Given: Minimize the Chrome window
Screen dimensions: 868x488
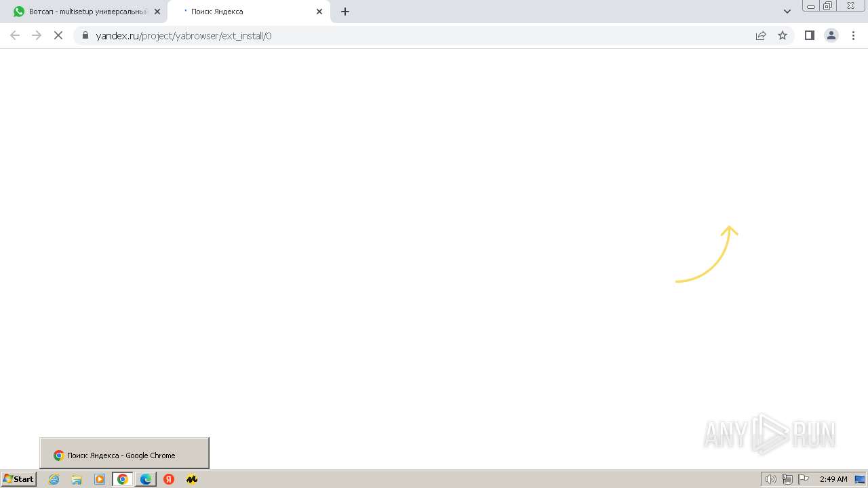Looking at the screenshot, I should [x=811, y=6].
